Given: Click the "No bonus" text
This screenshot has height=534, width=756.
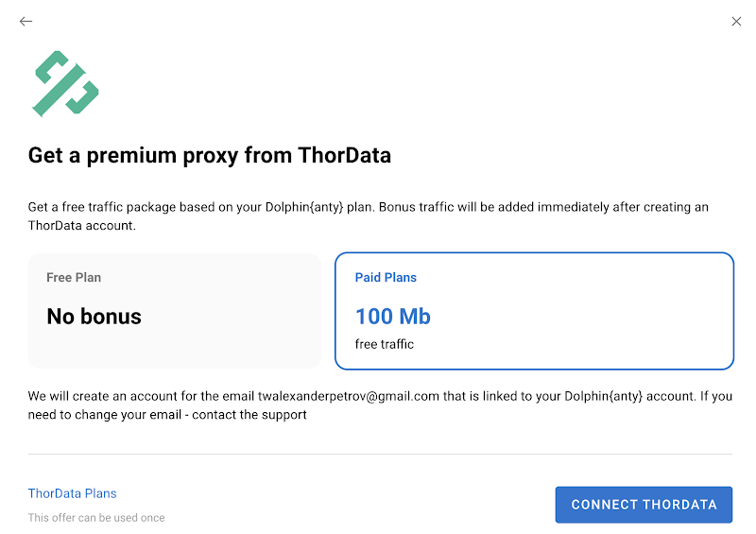Looking at the screenshot, I should click(94, 318).
